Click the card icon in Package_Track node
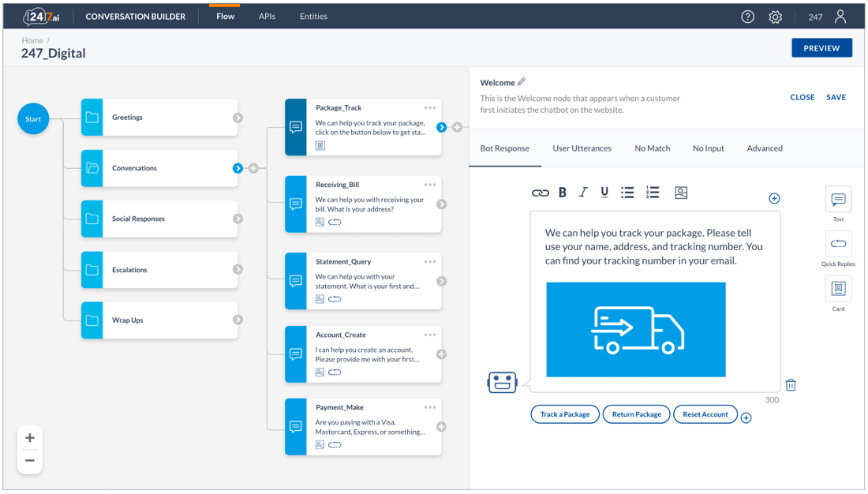Screen dimensions: 868x494 pyautogui.click(x=320, y=146)
